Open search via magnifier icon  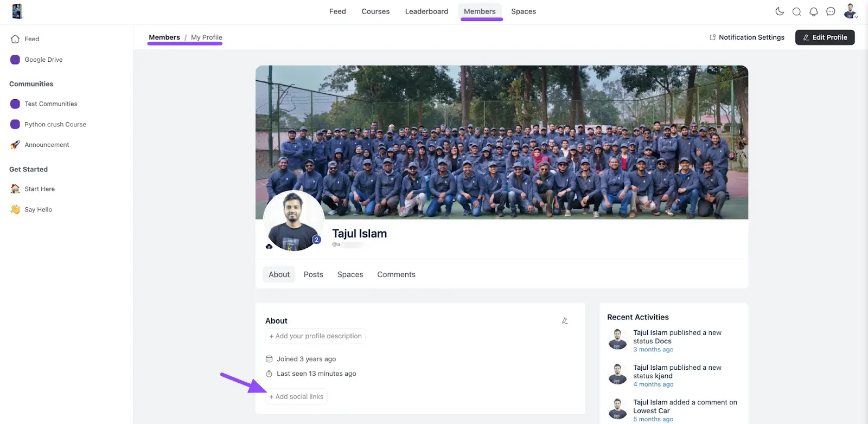796,11
